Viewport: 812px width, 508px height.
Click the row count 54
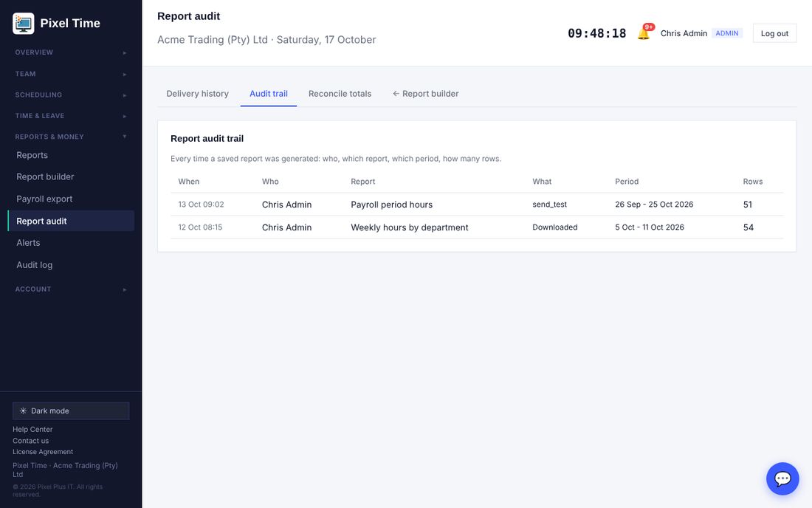click(749, 227)
